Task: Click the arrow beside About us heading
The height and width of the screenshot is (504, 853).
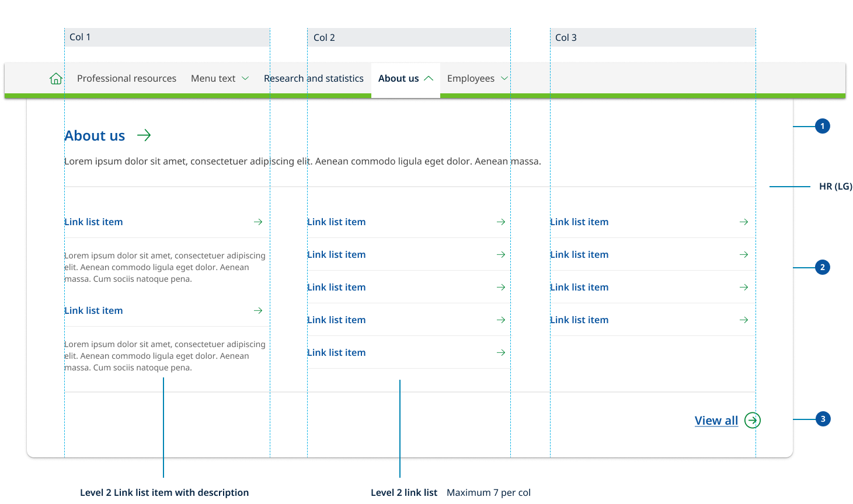Action: [144, 135]
